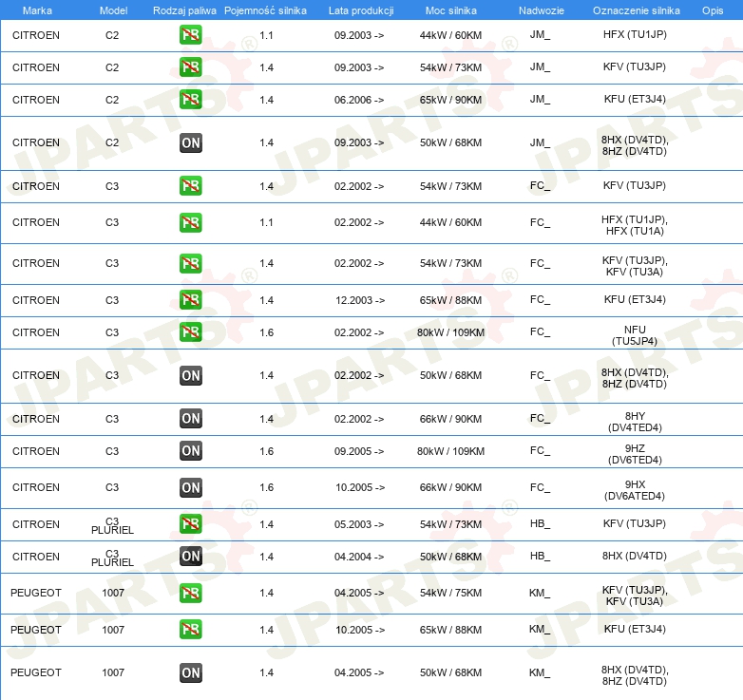Click the Marka column header
Viewport: 743px width, 700px height.
click(37, 10)
